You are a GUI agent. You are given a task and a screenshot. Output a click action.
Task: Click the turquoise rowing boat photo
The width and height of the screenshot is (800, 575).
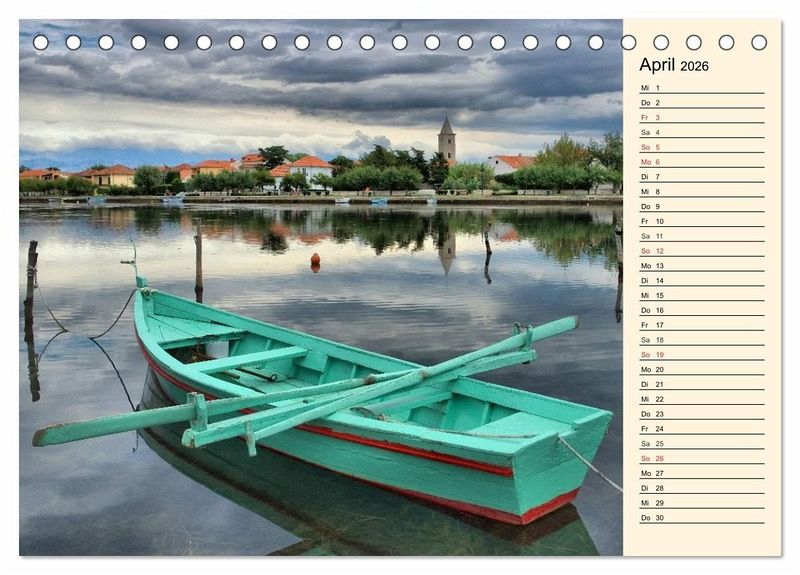coord(321,287)
